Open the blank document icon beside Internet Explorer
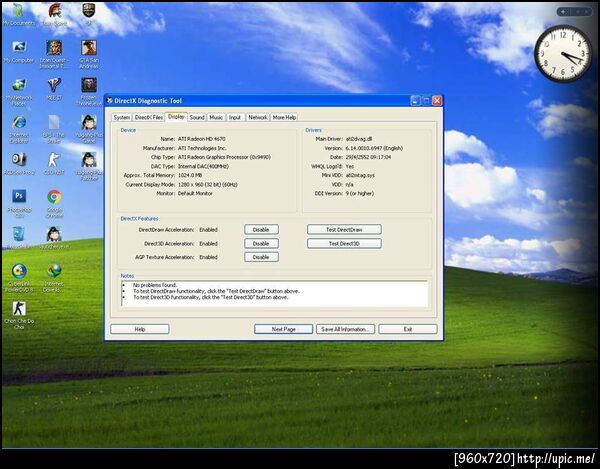Image resolution: width=600 pixels, height=469 pixels. coord(54,128)
